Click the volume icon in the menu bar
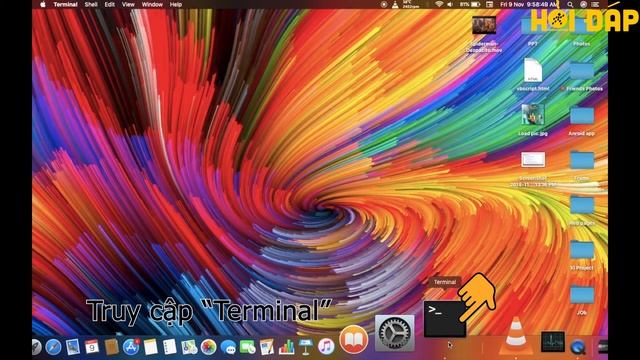The image size is (640, 360). (x=450, y=4)
